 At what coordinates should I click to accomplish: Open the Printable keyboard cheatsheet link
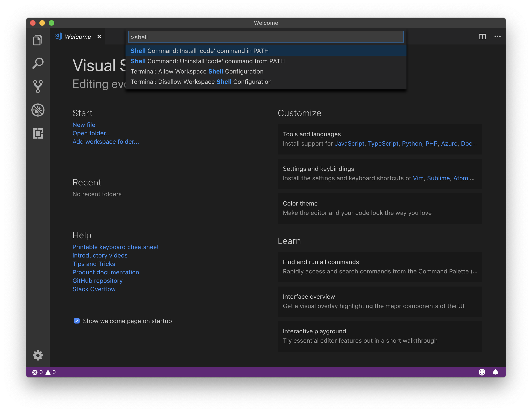pyautogui.click(x=115, y=247)
